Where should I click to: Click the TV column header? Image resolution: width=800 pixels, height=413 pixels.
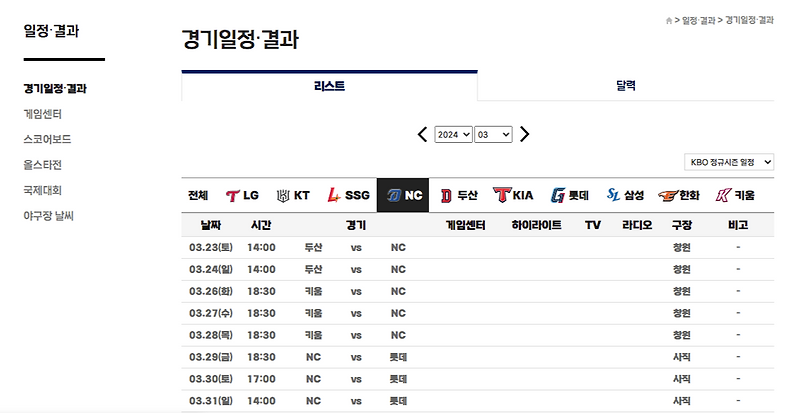592,225
